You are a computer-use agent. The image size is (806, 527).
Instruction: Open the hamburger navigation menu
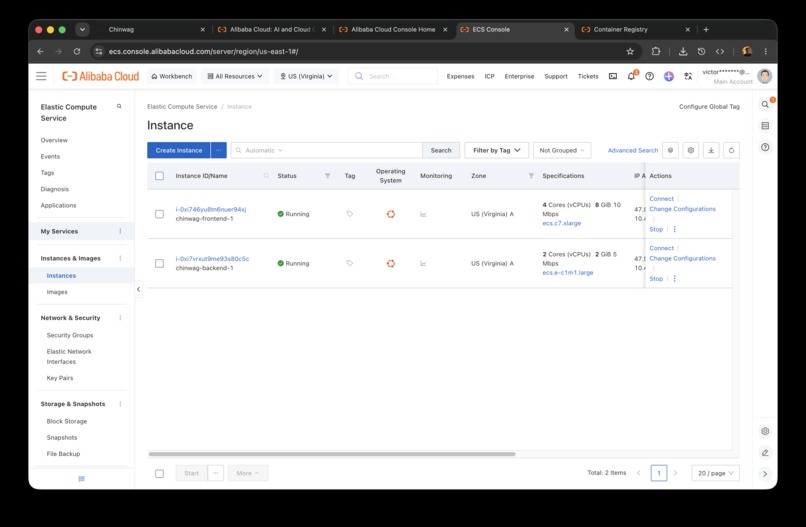41,76
